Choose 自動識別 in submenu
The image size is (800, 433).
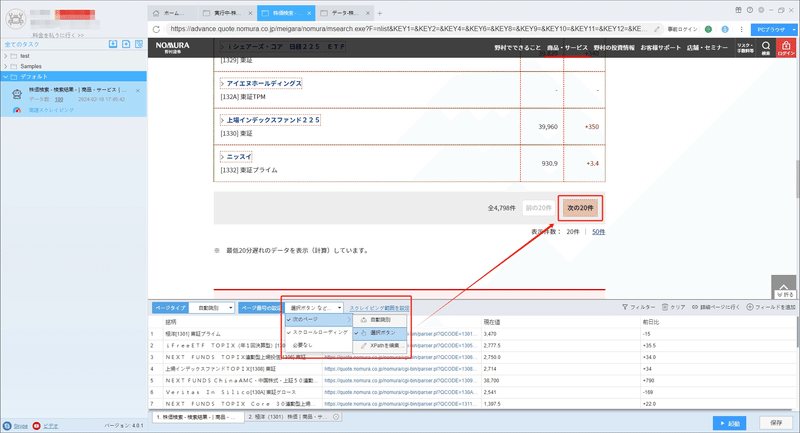(x=380, y=320)
